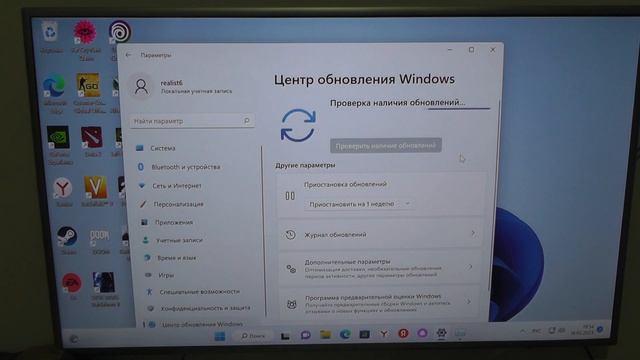The image size is (640, 360).
Task: Expand Журнал обновлений via its chevron
Action: 473,233
